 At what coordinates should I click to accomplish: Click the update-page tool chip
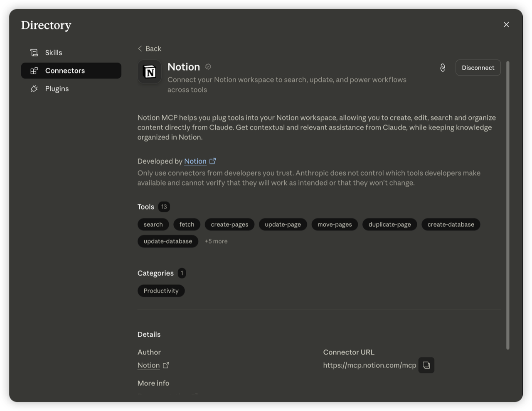point(283,225)
